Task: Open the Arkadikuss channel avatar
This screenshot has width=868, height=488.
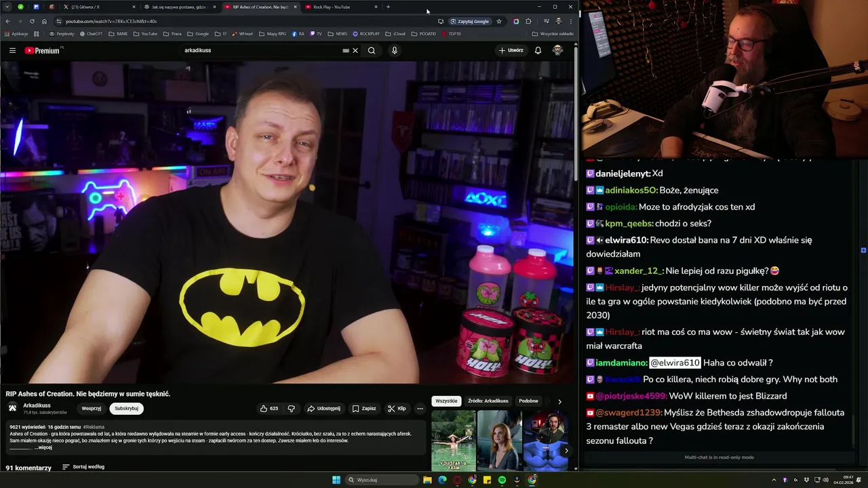Action: click(12, 407)
